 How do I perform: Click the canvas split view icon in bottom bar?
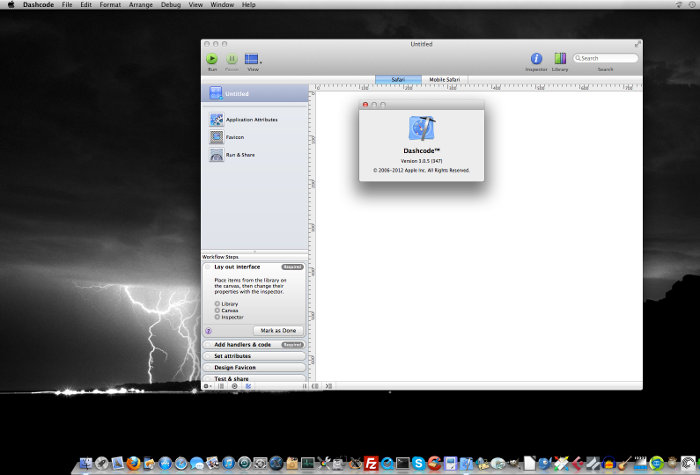coord(315,386)
